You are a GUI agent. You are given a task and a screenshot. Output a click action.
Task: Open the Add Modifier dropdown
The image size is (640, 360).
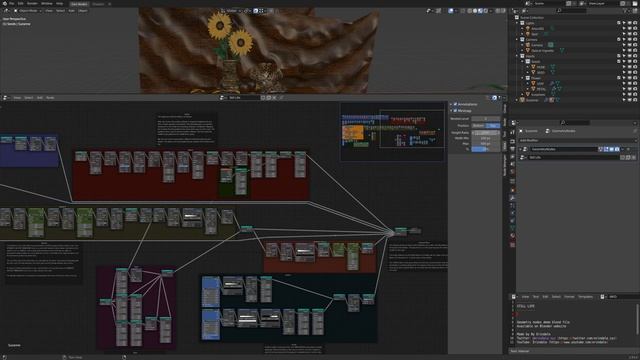[x=578, y=140]
